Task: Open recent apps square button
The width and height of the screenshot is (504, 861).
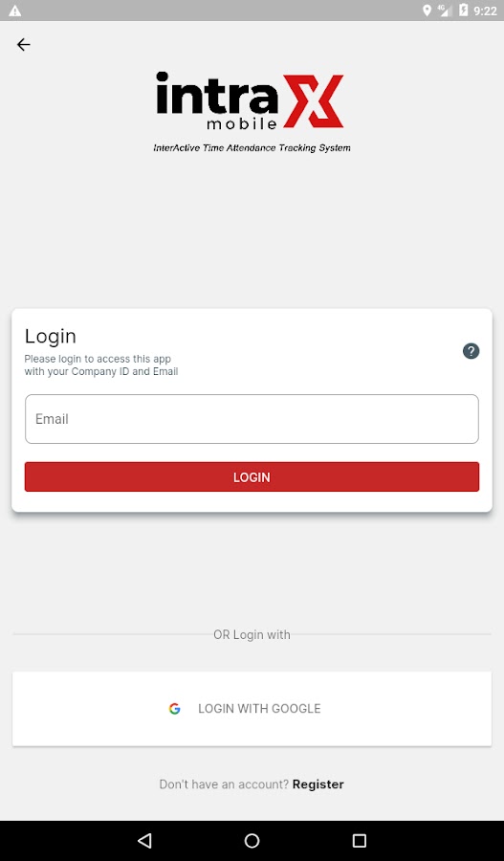Action: point(359,840)
